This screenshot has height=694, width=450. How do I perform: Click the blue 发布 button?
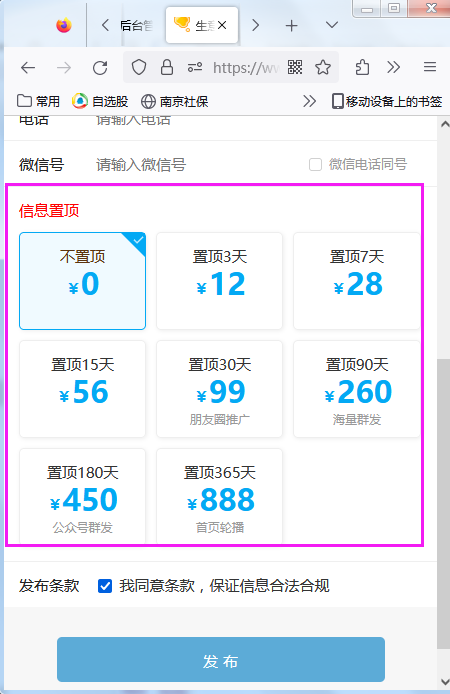tap(221, 659)
